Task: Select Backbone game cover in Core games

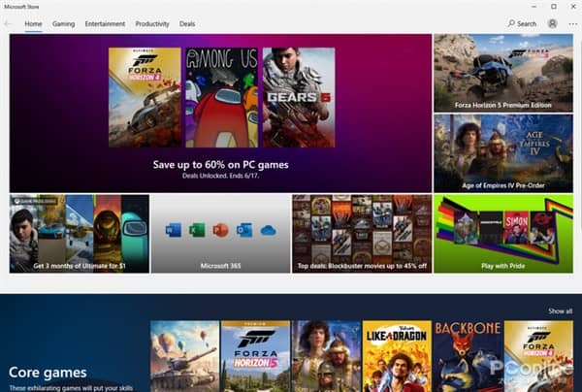Action: pos(467,356)
